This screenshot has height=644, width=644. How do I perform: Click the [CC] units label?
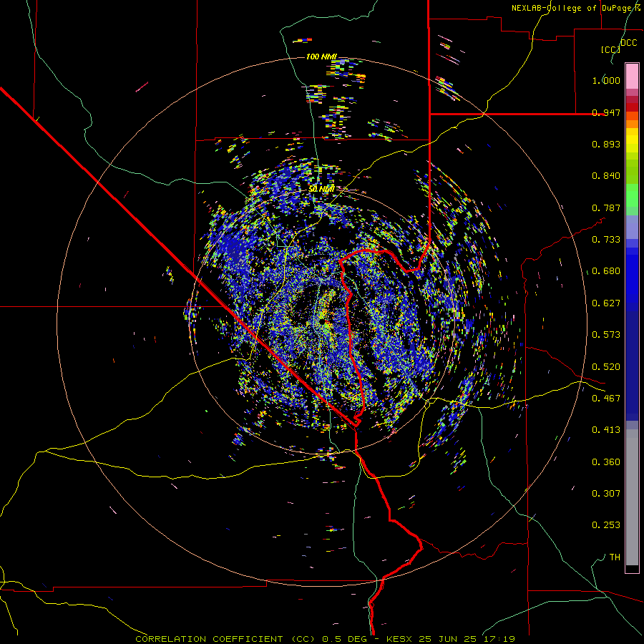pyautogui.click(x=610, y=49)
